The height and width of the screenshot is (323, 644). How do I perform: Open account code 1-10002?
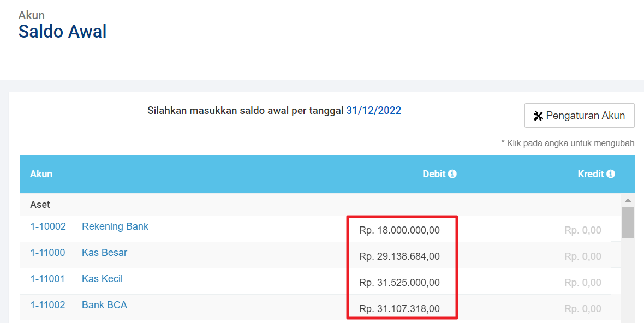[x=48, y=226]
